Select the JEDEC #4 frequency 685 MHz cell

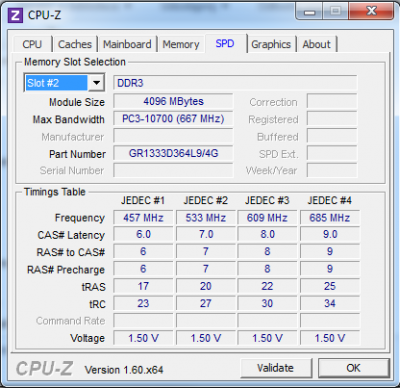pyautogui.click(x=330, y=218)
